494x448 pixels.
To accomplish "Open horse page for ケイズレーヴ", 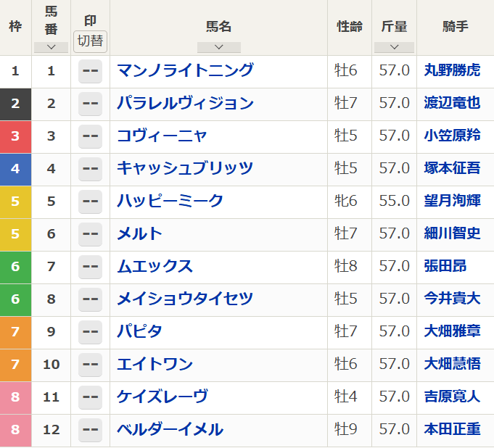I will [162, 397].
